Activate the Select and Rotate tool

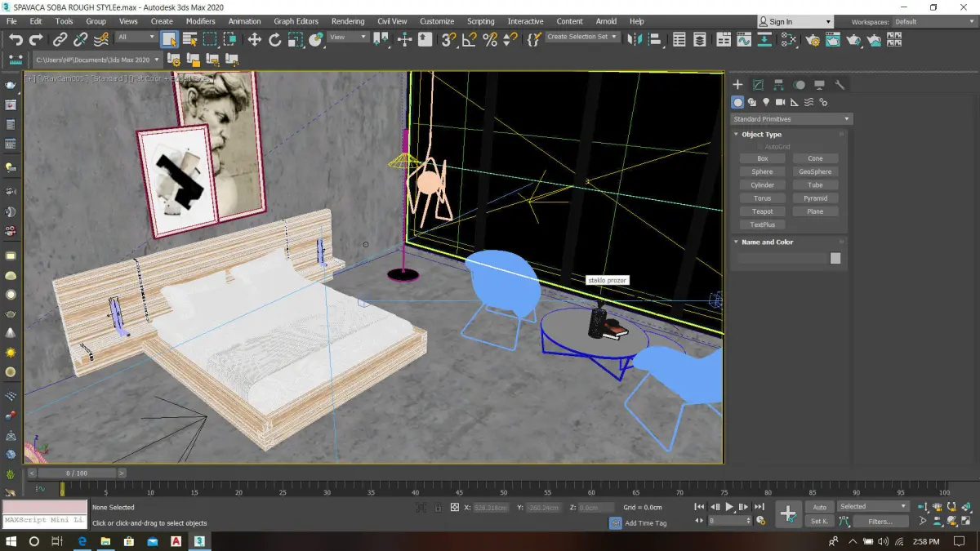tap(274, 39)
